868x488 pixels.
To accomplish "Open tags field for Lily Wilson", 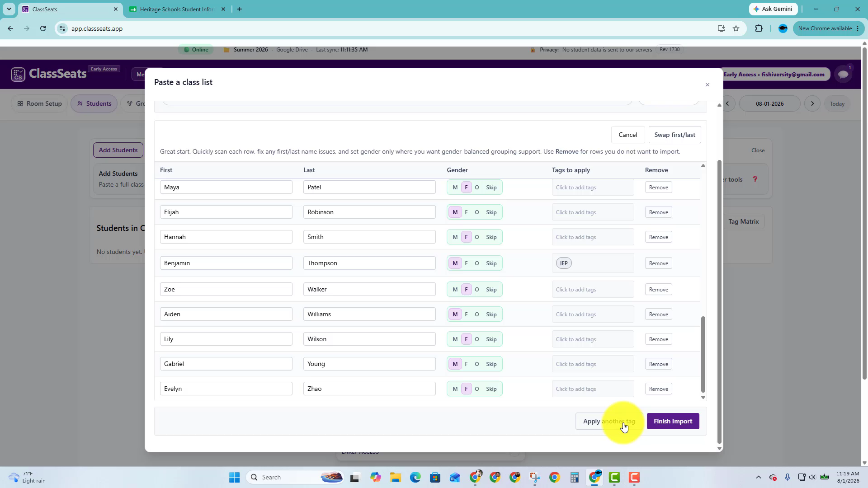I will click(593, 339).
